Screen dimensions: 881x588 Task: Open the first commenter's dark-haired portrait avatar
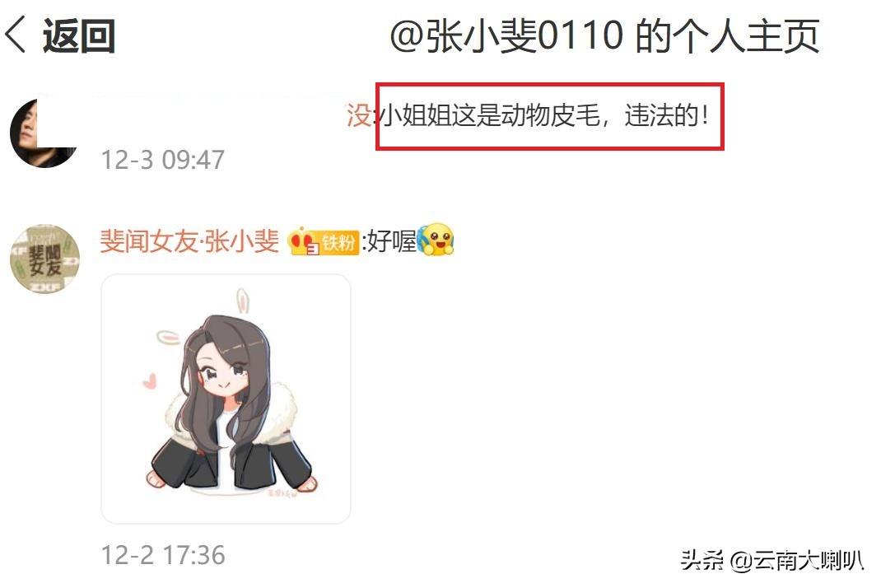(44, 133)
